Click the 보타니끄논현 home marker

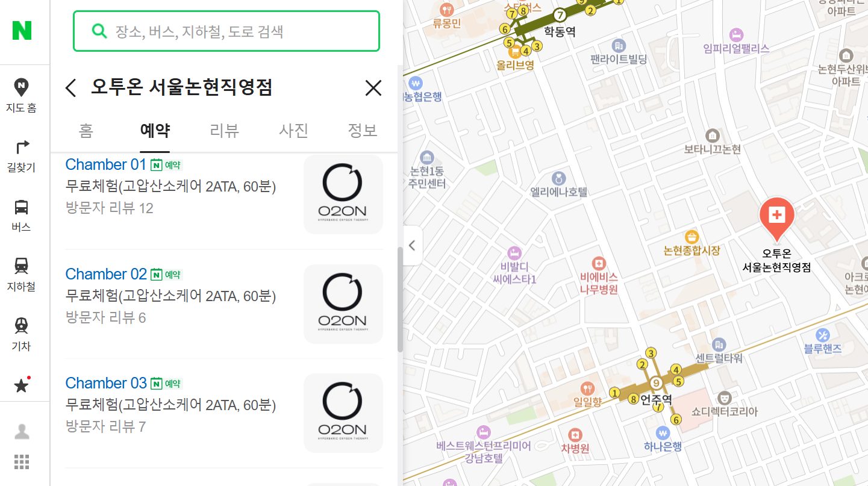point(713,135)
